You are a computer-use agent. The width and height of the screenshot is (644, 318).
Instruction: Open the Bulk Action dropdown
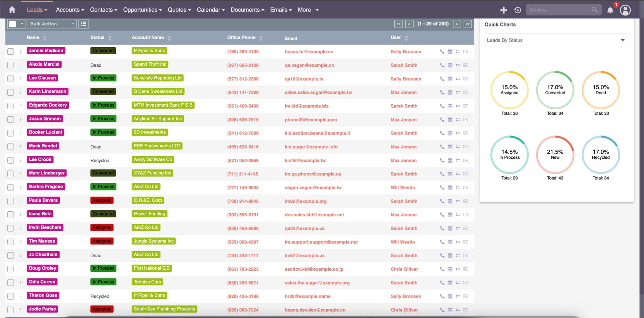[x=52, y=24]
